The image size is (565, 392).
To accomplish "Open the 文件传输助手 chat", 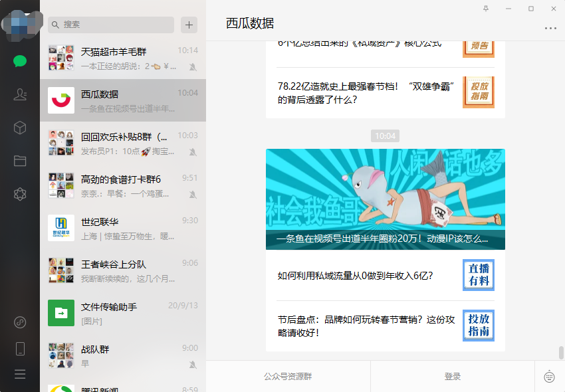I will point(123,313).
